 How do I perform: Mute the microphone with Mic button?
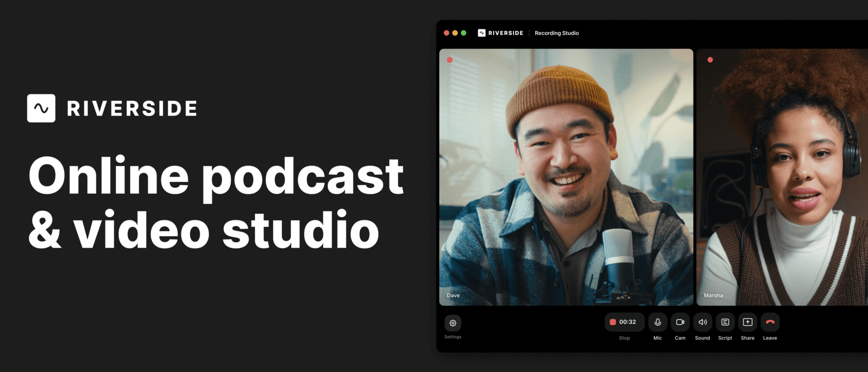[658, 322]
